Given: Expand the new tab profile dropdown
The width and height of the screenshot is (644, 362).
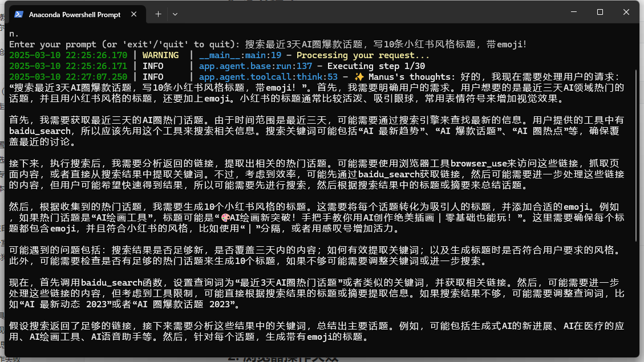Looking at the screenshot, I should point(175,14).
